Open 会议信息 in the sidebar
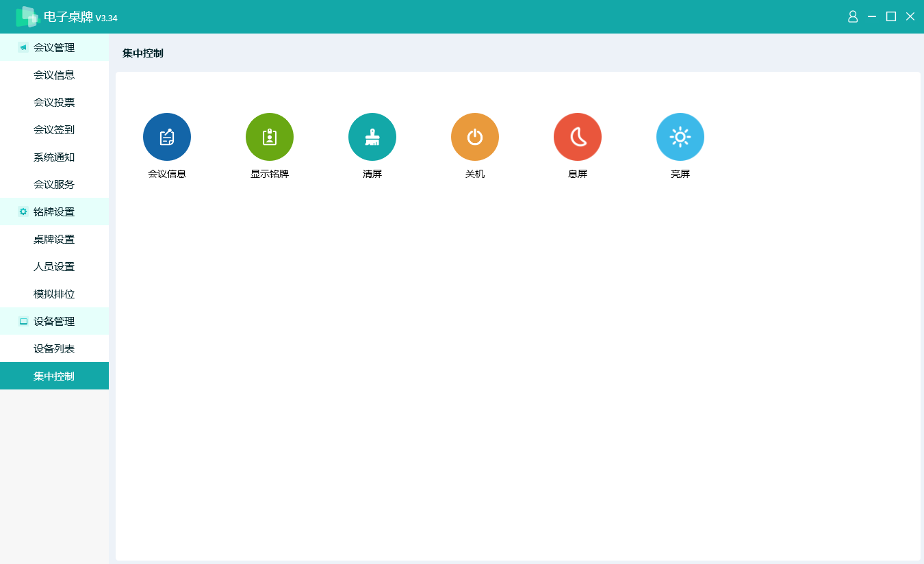 pos(54,75)
